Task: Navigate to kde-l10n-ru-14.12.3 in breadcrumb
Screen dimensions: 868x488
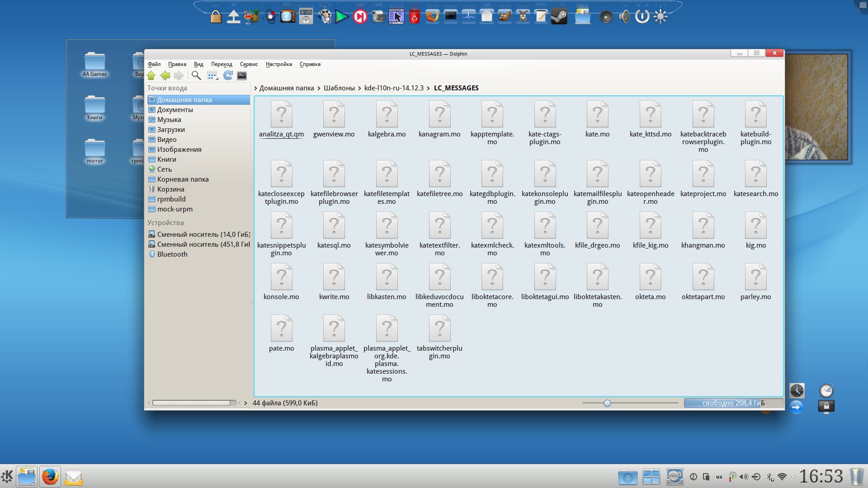Action: click(393, 88)
